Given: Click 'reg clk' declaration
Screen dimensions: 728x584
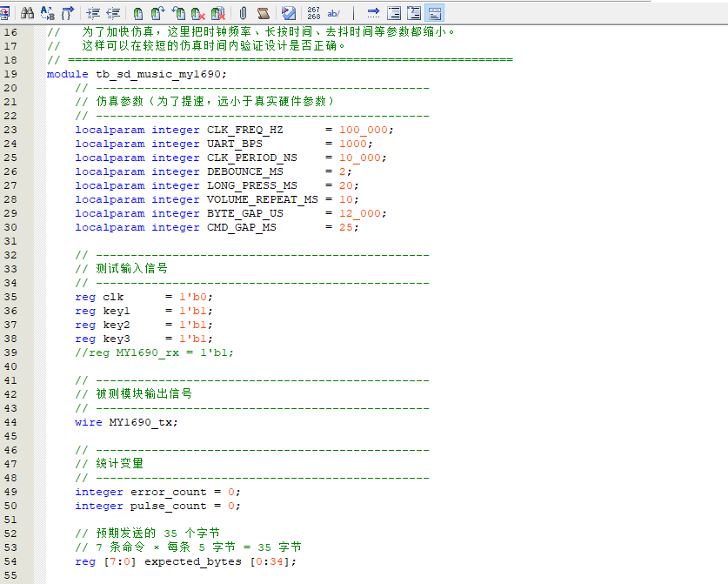Looking at the screenshot, I should [x=99, y=297].
